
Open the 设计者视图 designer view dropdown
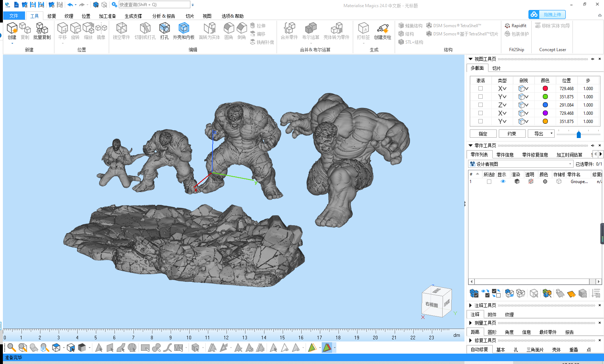[x=521, y=164]
